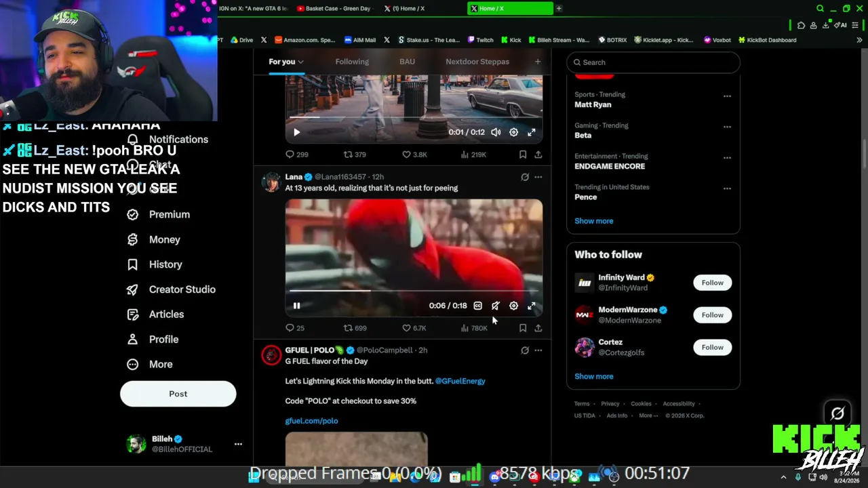Viewport: 868px width, 488px height.
Task: Open Microsoft Store from the Windows taskbar
Action: tap(455, 476)
